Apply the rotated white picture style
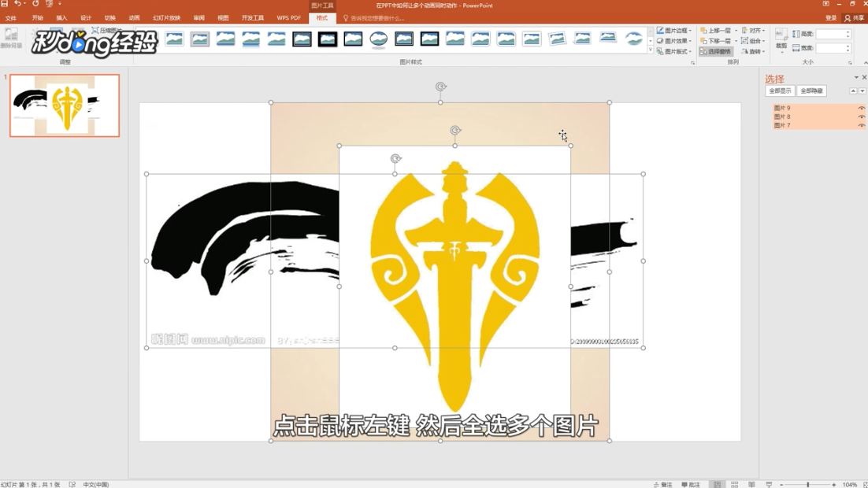Screen dimensions: 868x488 pos(557,39)
